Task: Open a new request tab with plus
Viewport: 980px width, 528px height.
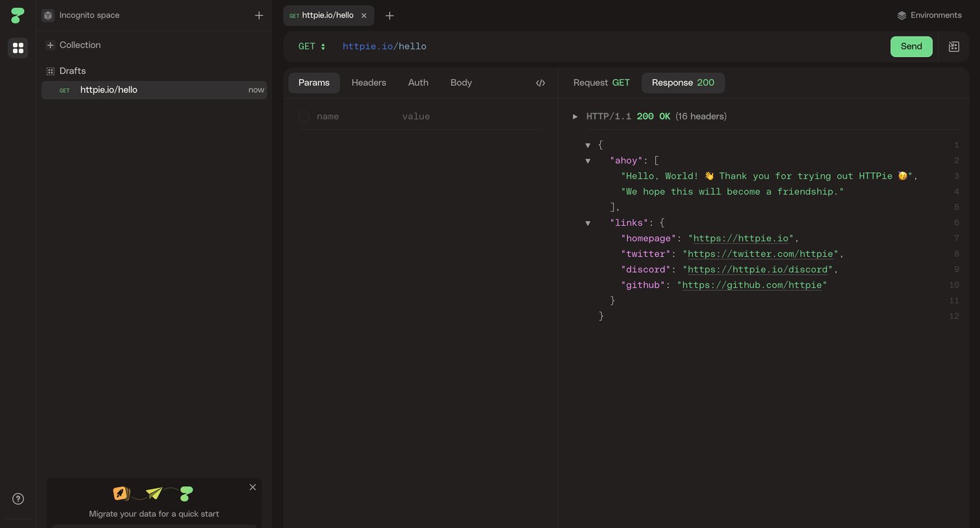Action: click(x=390, y=16)
